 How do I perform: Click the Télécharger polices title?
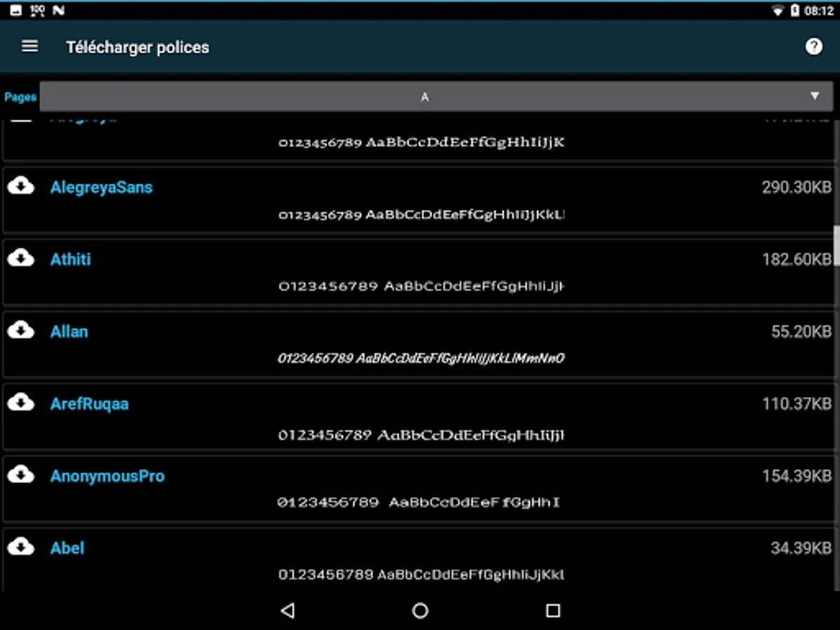(137, 48)
